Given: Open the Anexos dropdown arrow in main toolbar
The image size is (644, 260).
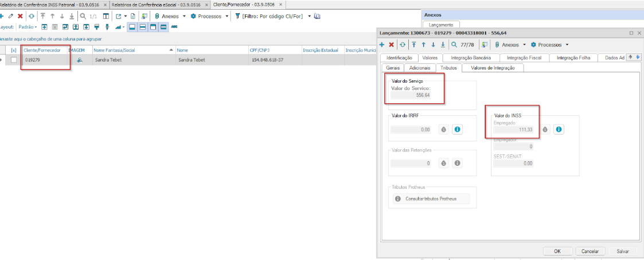Looking at the screenshot, I should click(184, 17).
